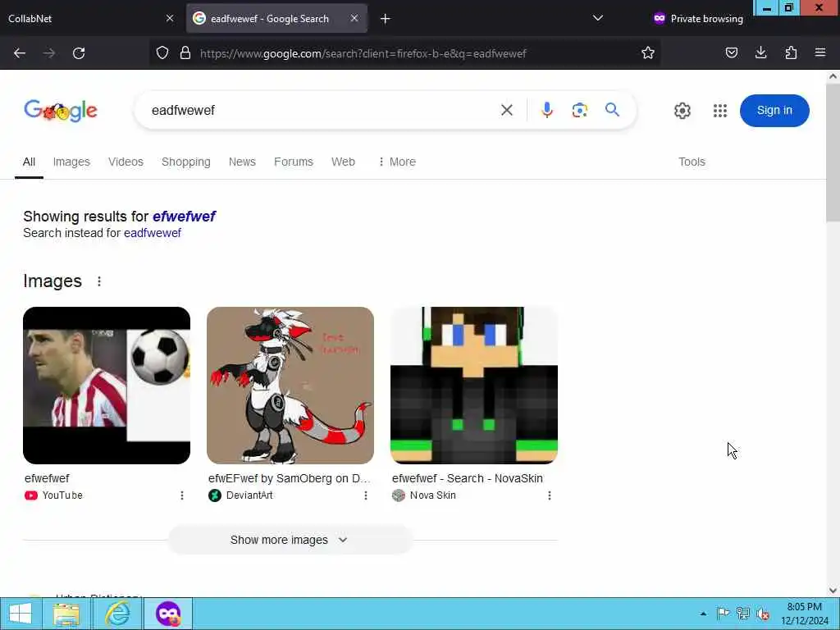The height and width of the screenshot is (630, 840).
Task: Select the Forums search tab
Action: click(294, 162)
